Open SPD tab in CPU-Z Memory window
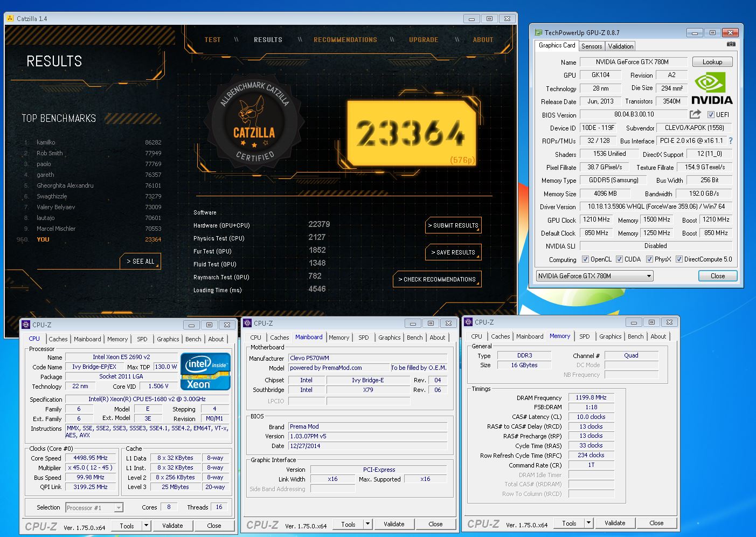 585,336
